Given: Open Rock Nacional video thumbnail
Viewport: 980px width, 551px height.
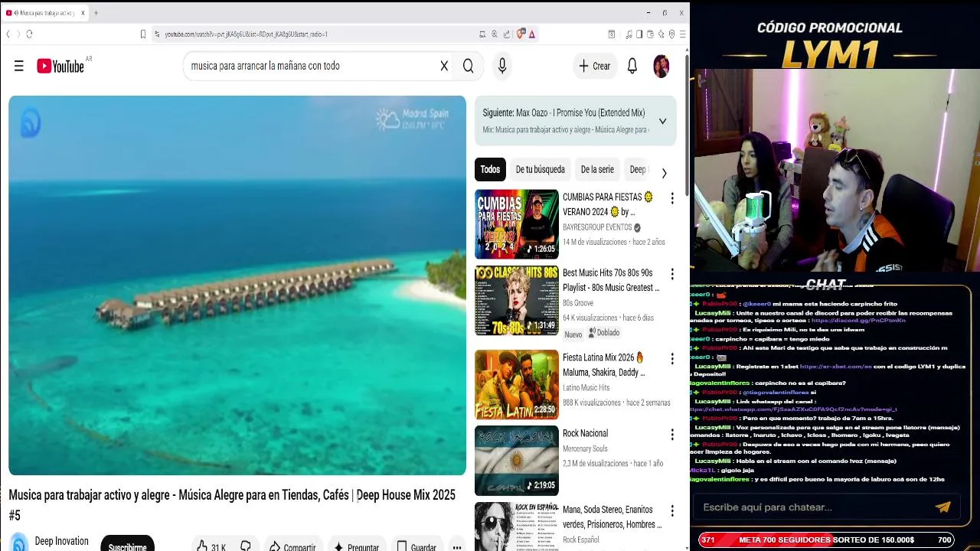Looking at the screenshot, I should point(517,461).
